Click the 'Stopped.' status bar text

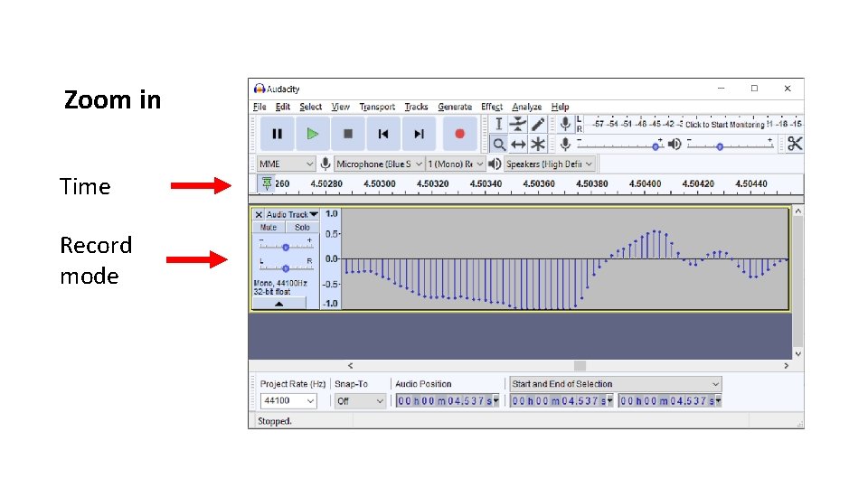[x=275, y=421]
